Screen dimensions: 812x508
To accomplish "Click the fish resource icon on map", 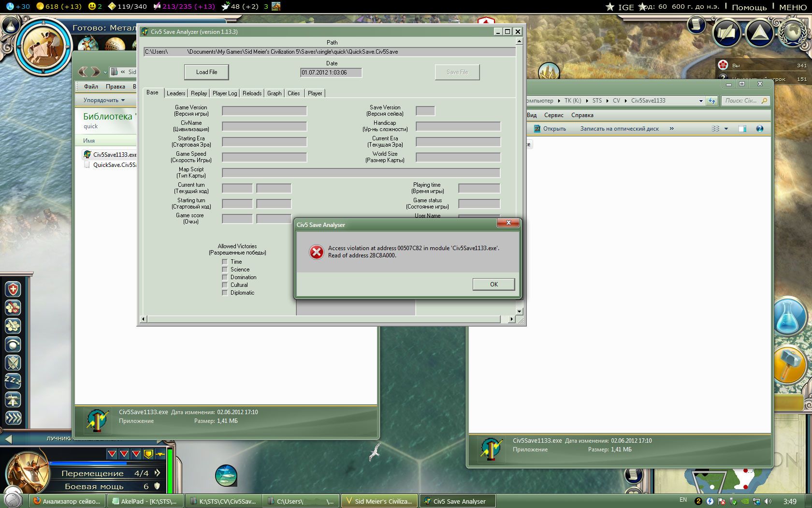I will [226, 475].
